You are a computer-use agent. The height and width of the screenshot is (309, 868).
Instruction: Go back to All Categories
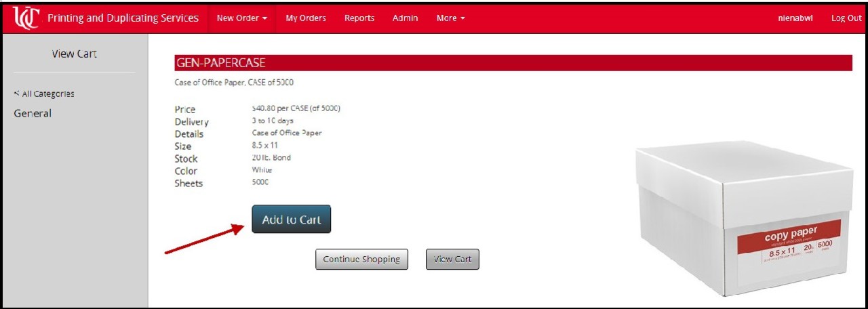pos(47,94)
